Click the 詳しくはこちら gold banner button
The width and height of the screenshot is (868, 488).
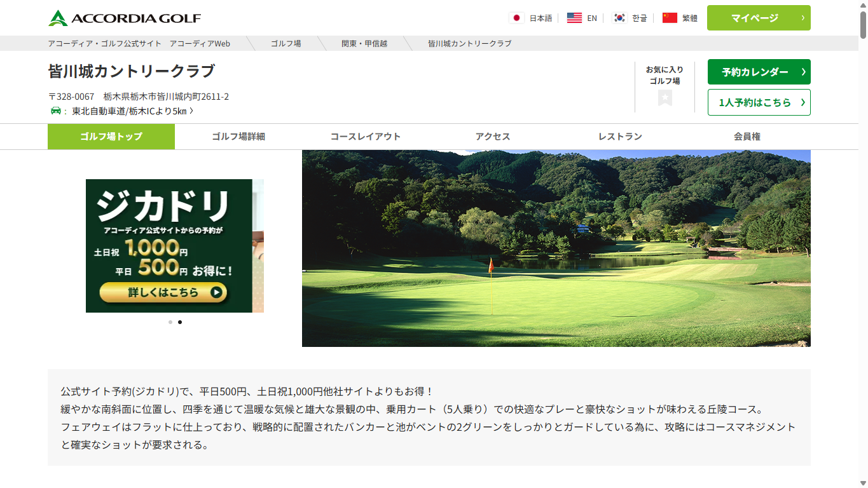coord(163,292)
